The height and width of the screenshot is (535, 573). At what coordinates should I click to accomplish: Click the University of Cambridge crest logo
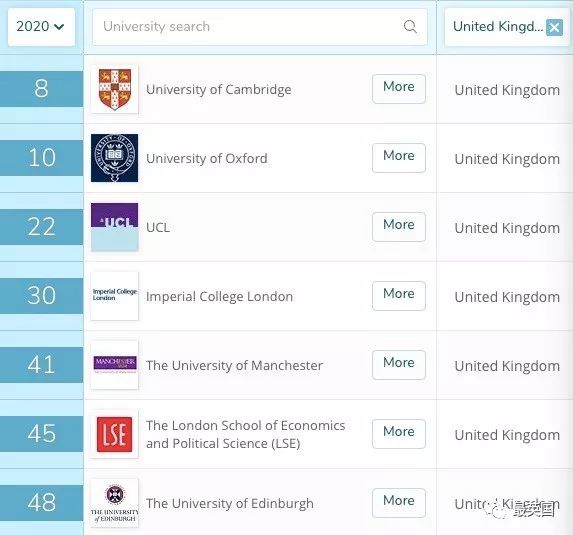click(x=115, y=89)
